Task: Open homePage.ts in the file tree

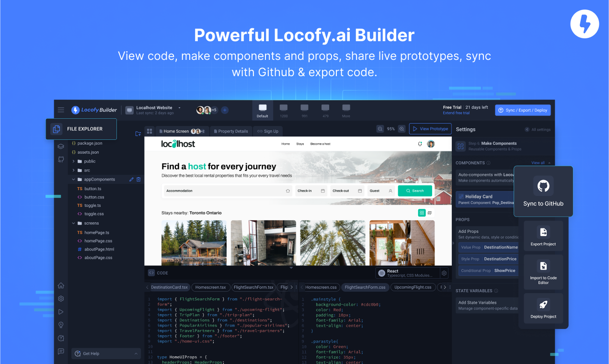Action: coord(97,232)
